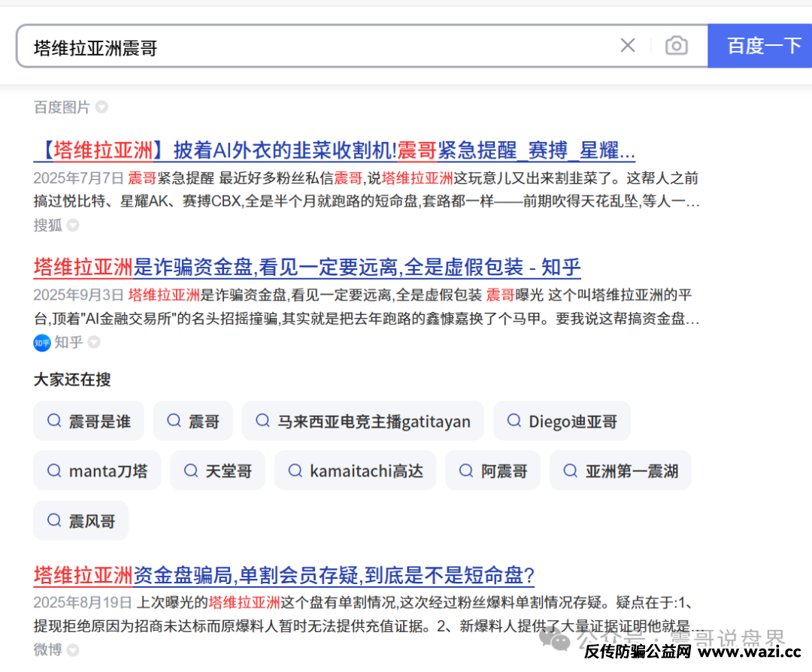Click the 知乎 blue logo icon

pyautogui.click(x=42, y=343)
